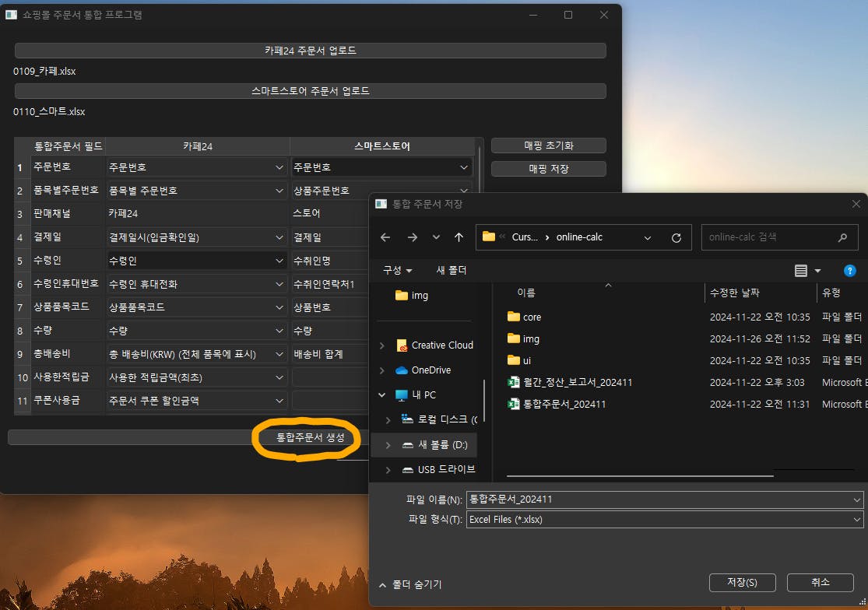Select Creative Cloud in navigation pane

coord(434,345)
